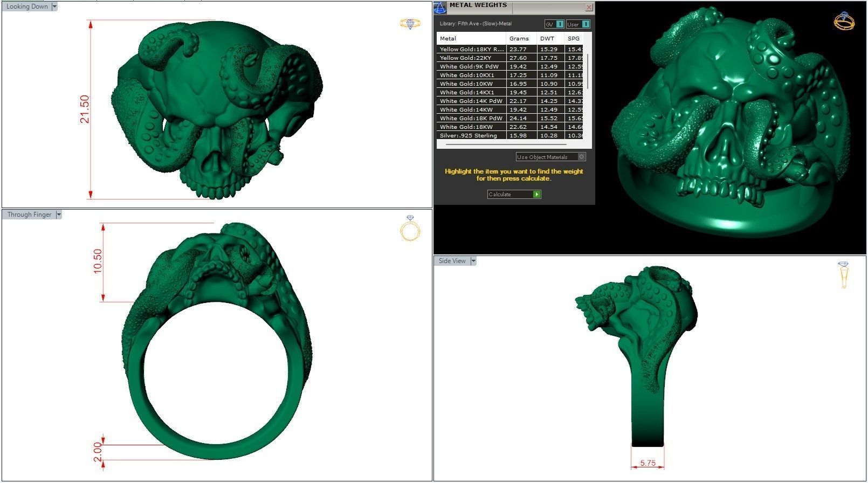Toggle the GV library switch

click(x=554, y=24)
